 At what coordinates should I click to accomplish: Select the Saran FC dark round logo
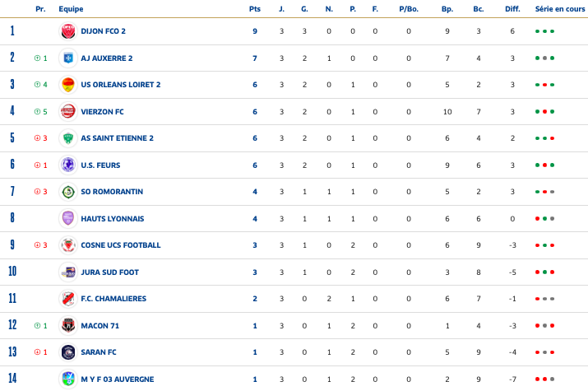click(68, 352)
